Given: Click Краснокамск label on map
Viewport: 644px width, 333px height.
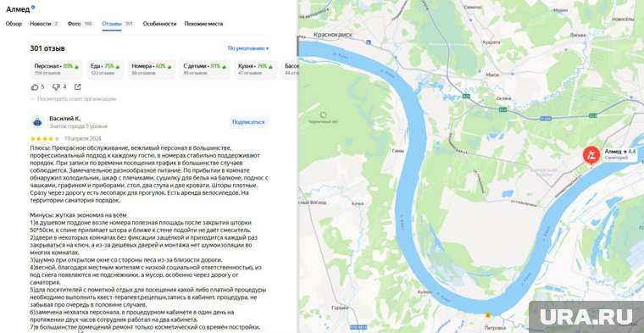Looking at the screenshot, I should (333, 35).
